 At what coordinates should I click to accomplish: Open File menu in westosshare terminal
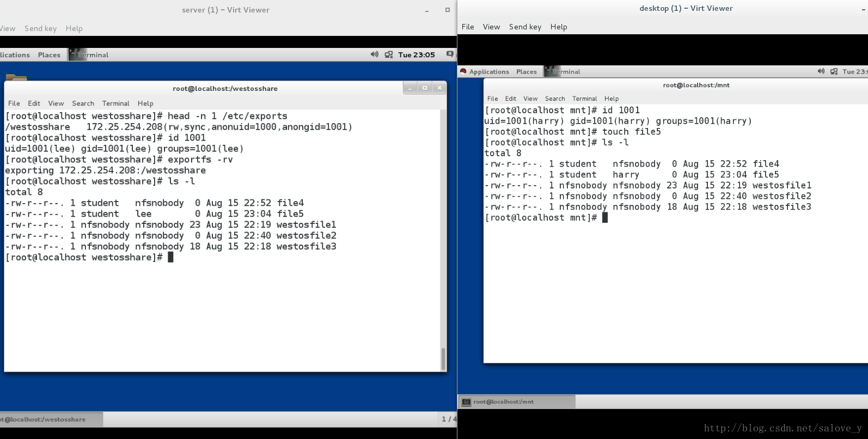(14, 103)
